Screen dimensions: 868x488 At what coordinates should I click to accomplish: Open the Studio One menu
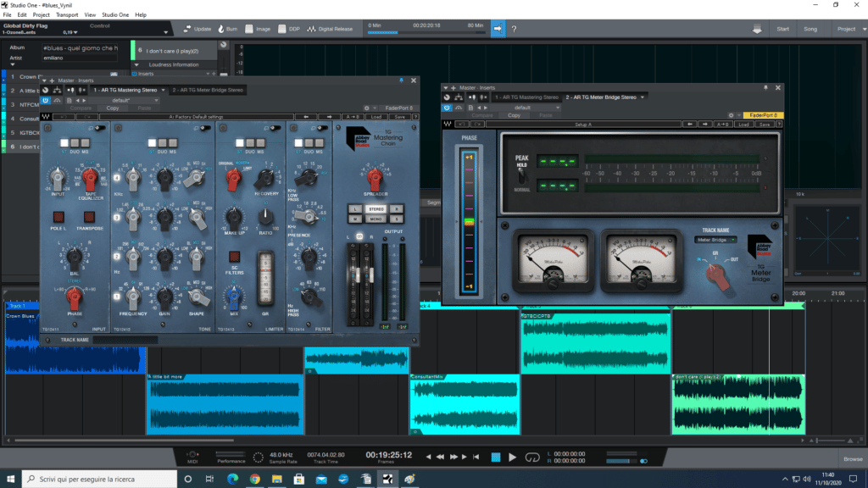[115, 15]
